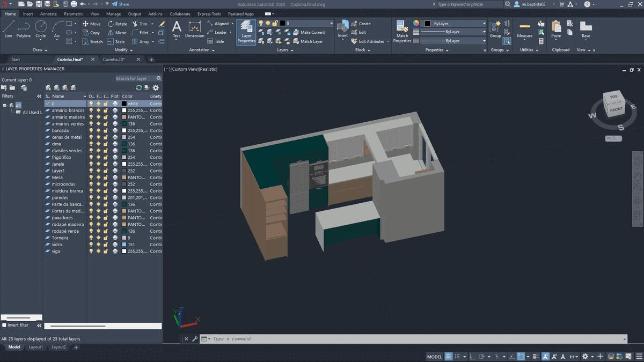
Task: Collapse the Filters pane with chevrons
Action: point(39,96)
